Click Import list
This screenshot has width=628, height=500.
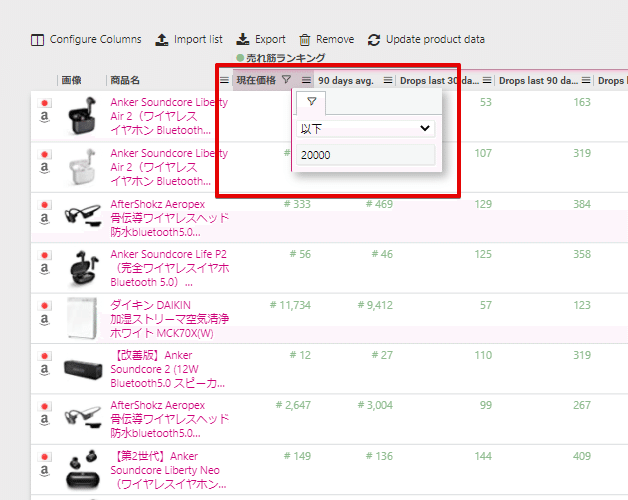click(189, 40)
